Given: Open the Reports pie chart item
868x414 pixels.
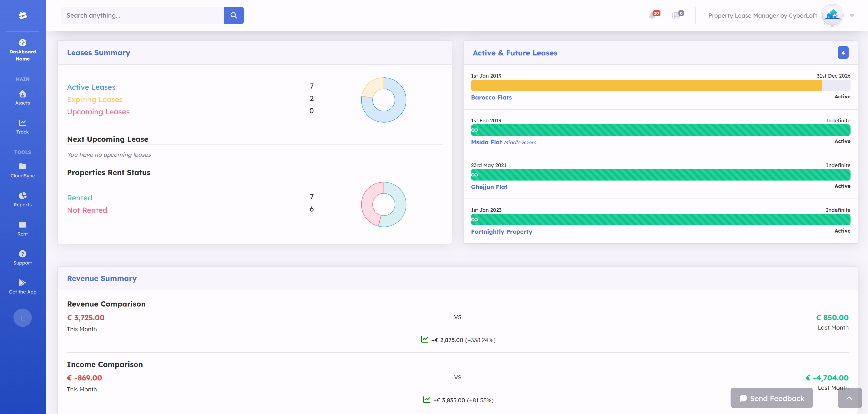Looking at the screenshot, I should coord(23,199).
